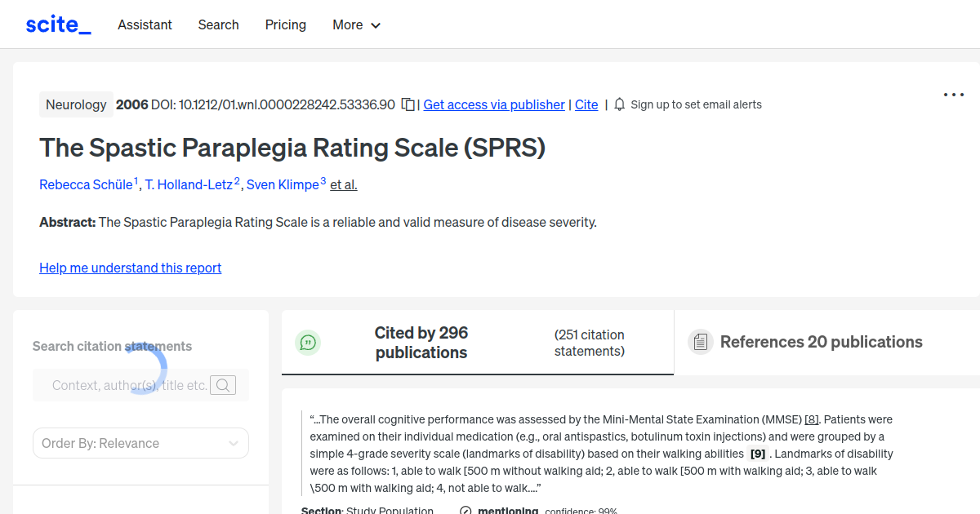Click the Cite link
980x514 pixels.
point(586,104)
